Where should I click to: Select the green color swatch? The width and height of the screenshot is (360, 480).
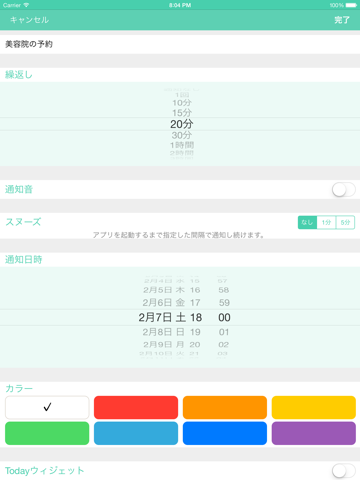[47, 433]
